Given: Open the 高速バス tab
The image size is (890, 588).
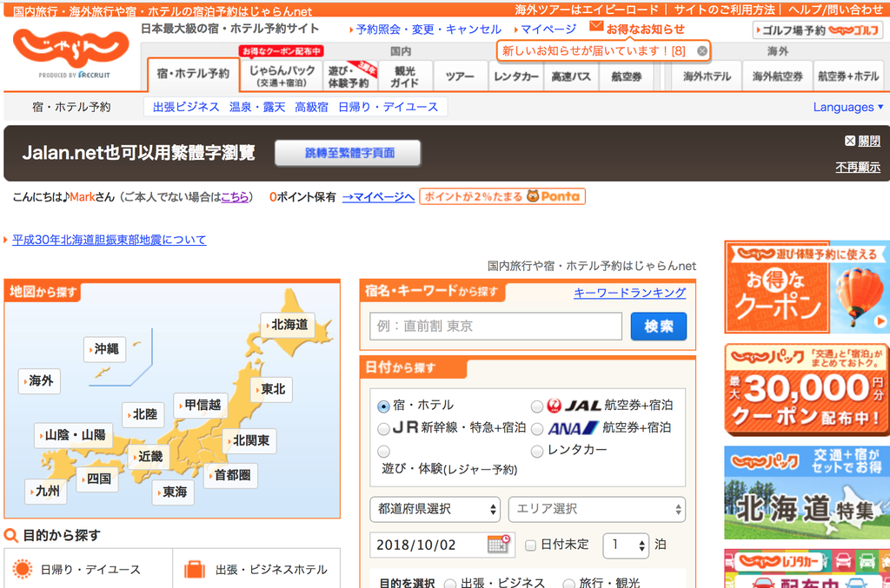Looking at the screenshot, I should [x=570, y=76].
